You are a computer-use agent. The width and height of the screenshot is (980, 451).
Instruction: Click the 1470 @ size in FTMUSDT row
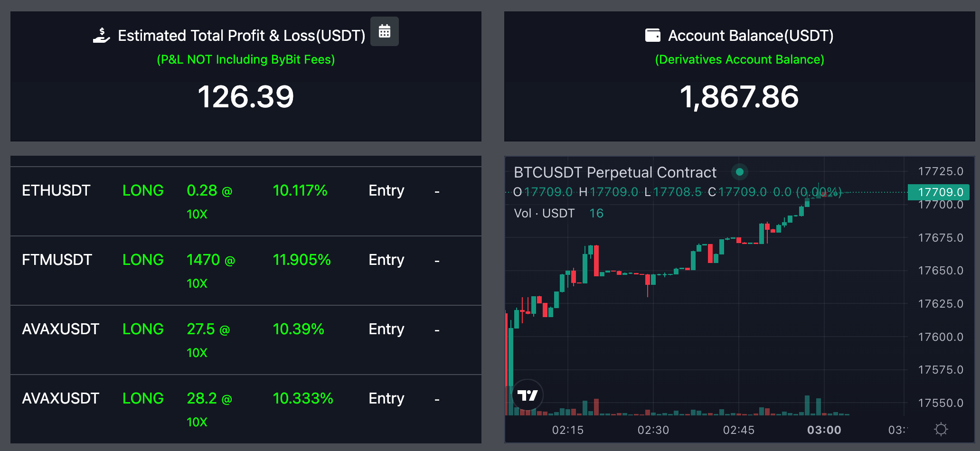coord(211,260)
